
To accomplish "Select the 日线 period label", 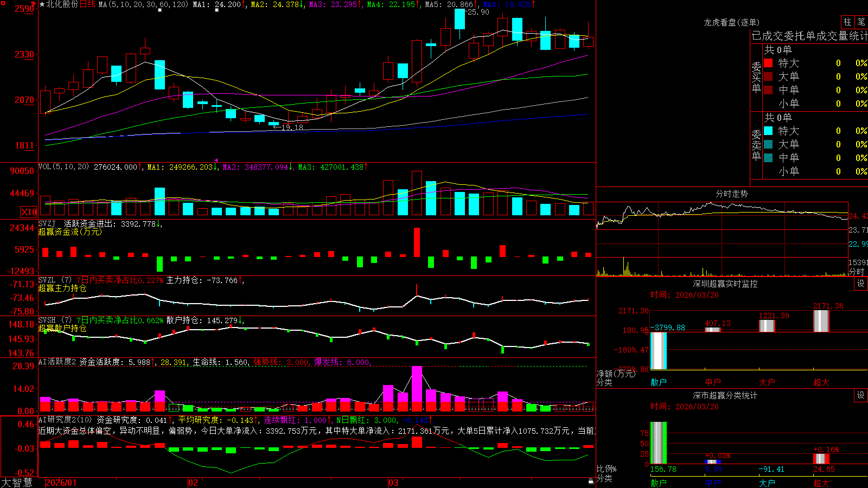I will (x=87, y=4).
